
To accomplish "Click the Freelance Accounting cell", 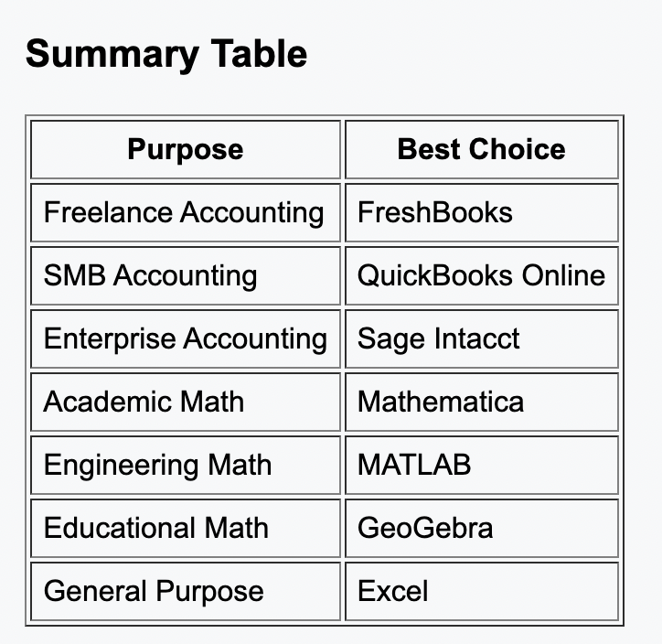I will (x=186, y=212).
